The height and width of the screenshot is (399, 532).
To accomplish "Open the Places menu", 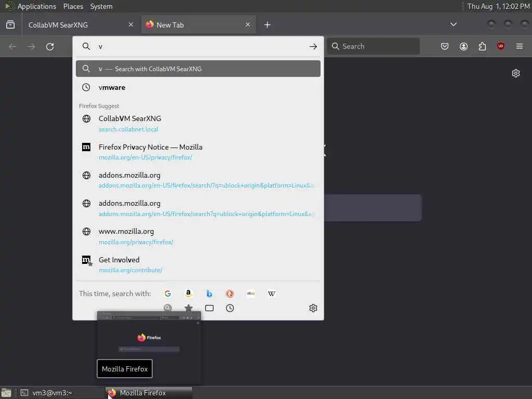I will 73,6.
